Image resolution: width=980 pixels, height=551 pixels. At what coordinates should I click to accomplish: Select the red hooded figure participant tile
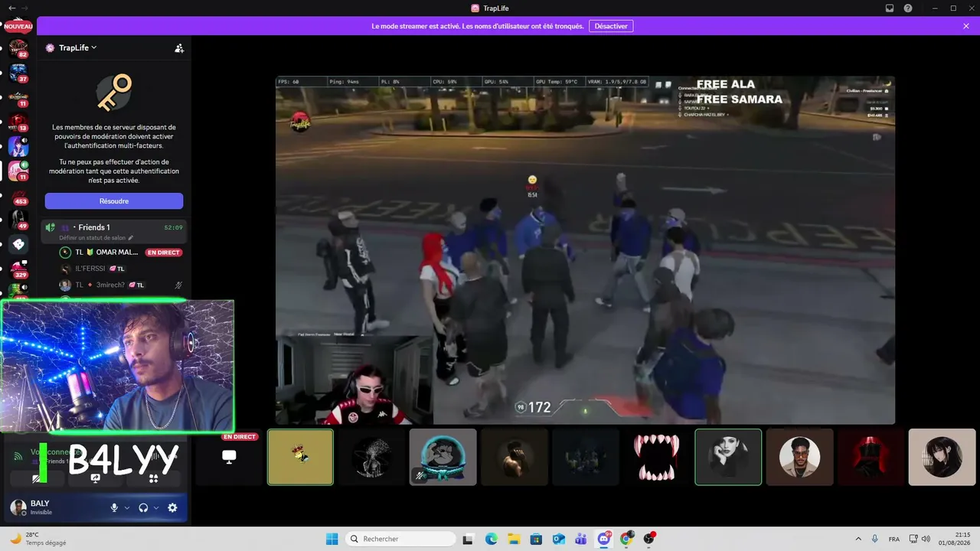[x=871, y=457]
